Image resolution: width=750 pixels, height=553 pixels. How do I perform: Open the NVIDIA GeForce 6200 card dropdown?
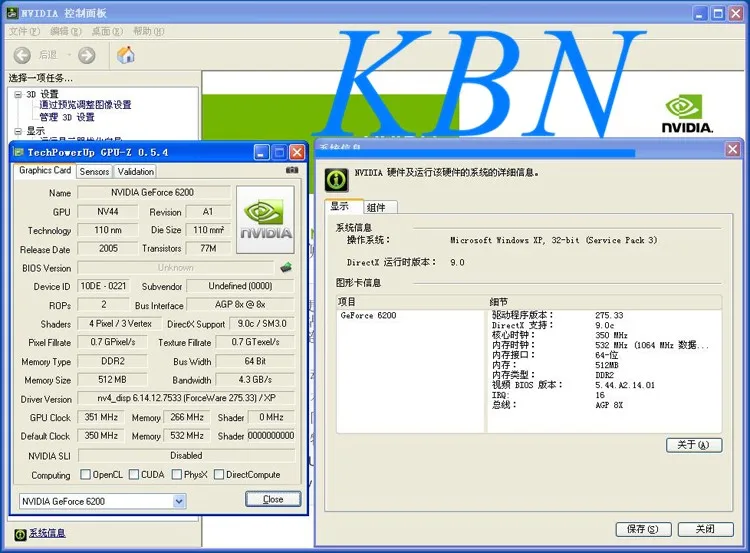(178, 501)
